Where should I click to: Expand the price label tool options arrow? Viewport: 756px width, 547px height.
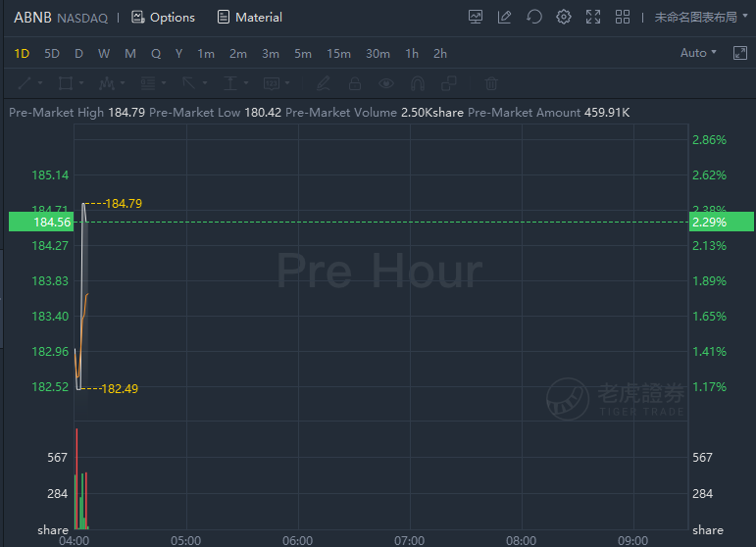pos(287,83)
